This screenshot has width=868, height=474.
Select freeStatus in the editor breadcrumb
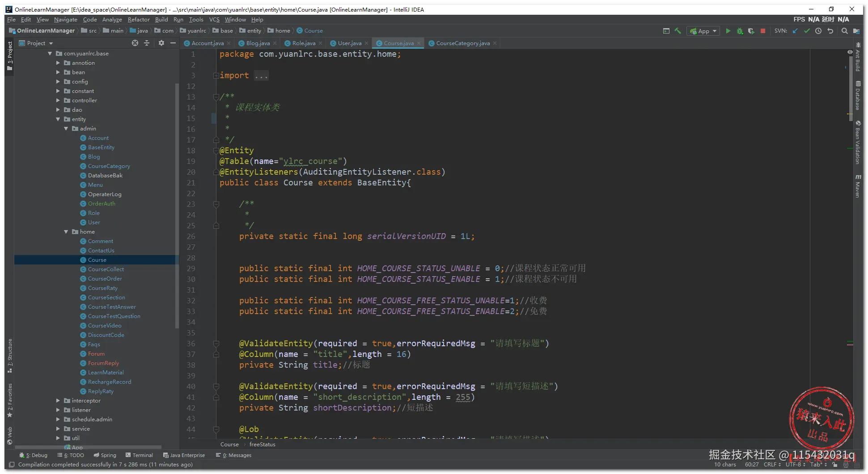click(x=262, y=445)
